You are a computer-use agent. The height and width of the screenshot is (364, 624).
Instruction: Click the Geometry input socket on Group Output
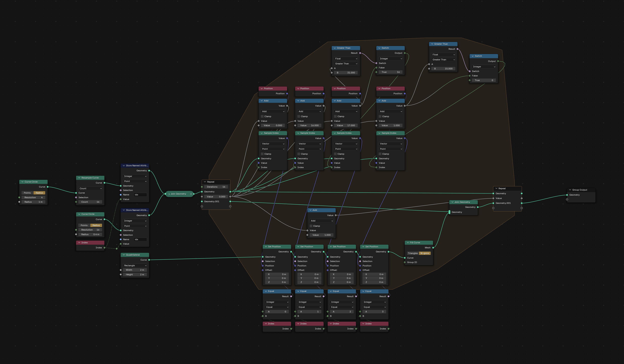tap(567, 195)
